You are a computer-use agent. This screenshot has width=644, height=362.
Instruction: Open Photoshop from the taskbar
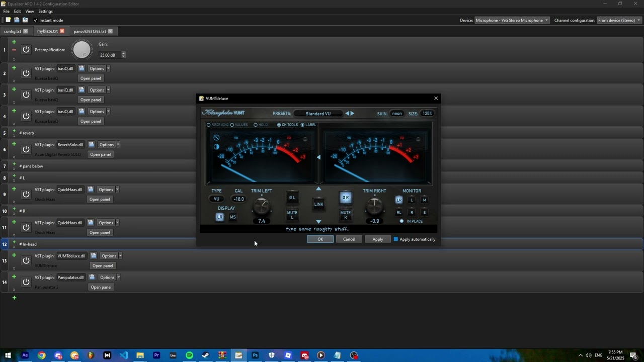(255, 355)
